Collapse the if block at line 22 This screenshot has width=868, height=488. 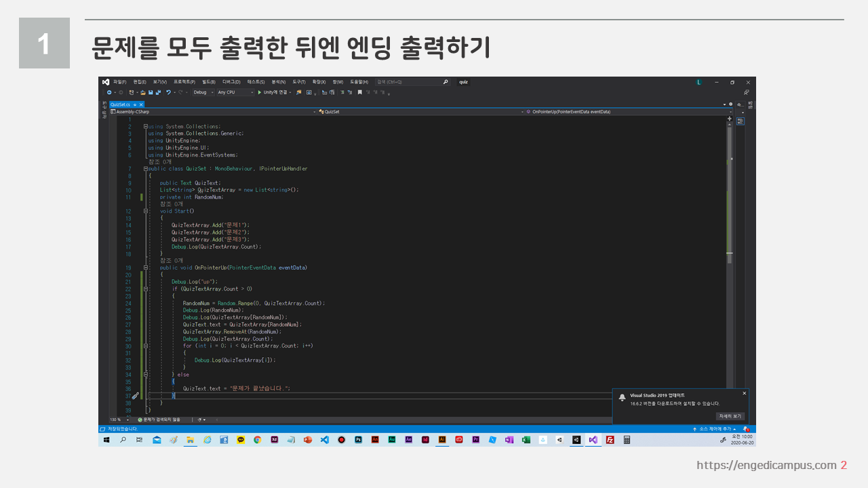point(145,289)
